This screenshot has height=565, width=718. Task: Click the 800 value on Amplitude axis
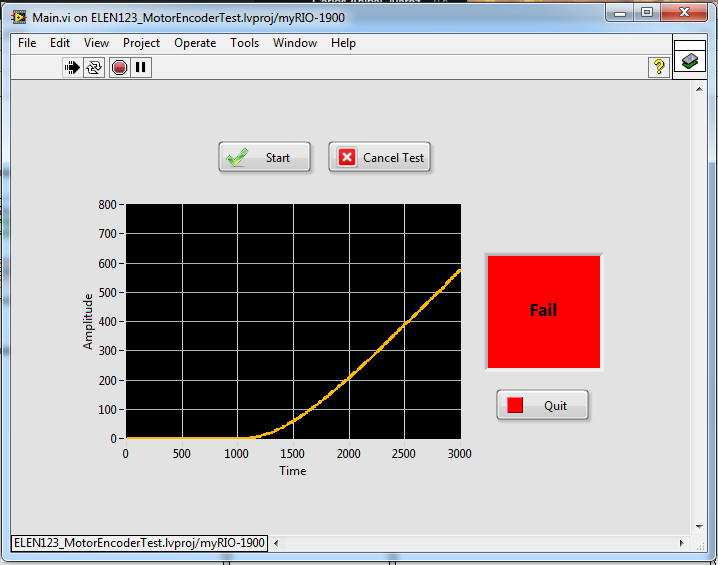[x=107, y=205]
